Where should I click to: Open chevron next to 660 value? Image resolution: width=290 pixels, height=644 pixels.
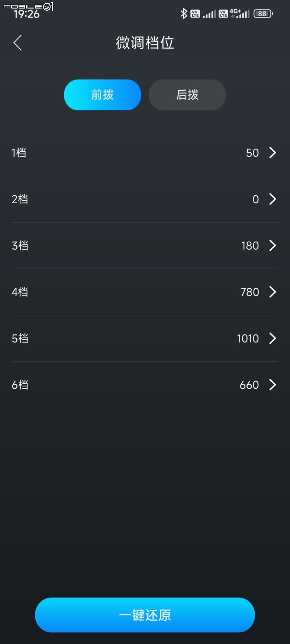273,385
